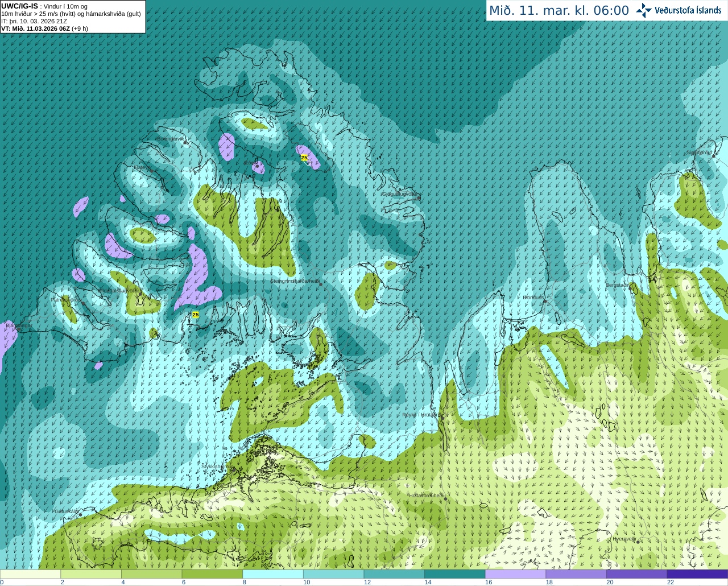Click the legend number 12

tap(367, 582)
